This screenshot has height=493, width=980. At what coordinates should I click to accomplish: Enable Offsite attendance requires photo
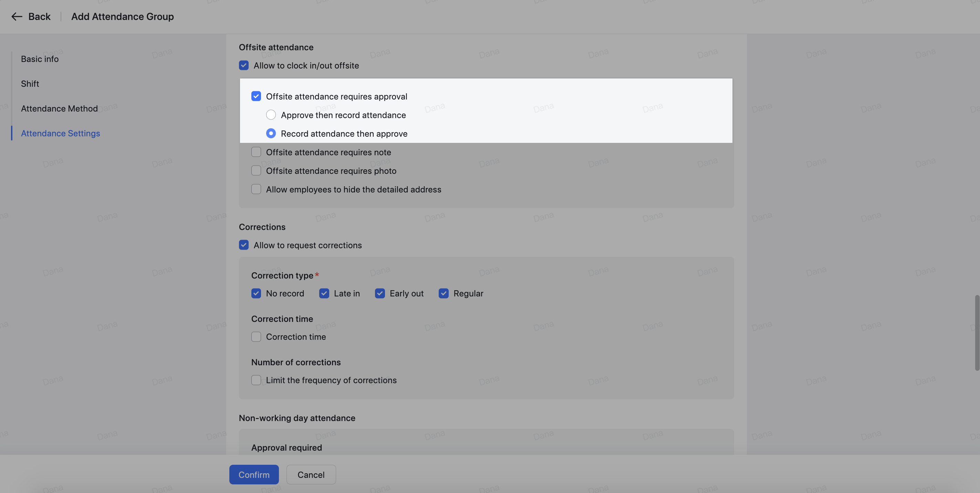coord(256,171)
